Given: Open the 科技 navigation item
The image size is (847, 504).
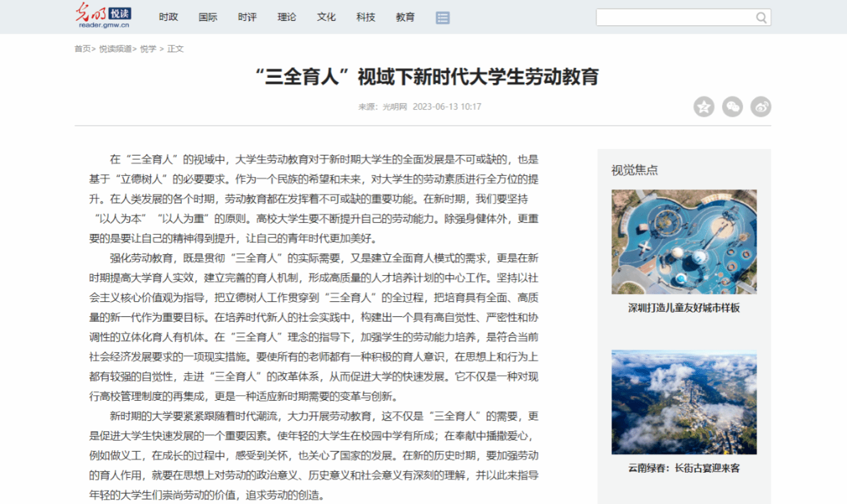Looking at the screenshot, I should (x=366, y=17).
